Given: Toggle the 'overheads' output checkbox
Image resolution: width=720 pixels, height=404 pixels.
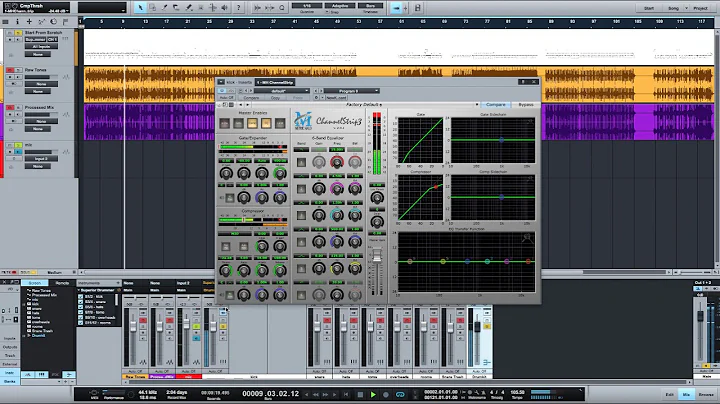Looking at the screenshot, I should point(80,317).
